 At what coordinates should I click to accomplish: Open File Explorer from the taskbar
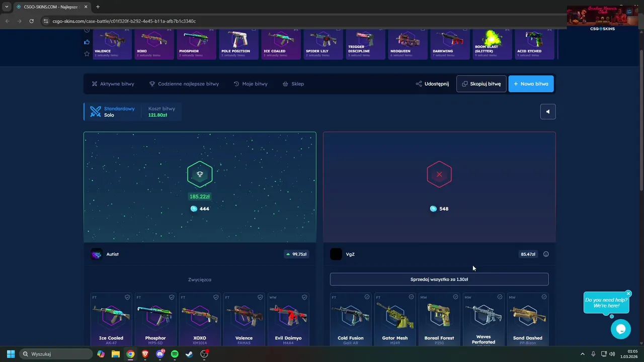pos(115,354)
